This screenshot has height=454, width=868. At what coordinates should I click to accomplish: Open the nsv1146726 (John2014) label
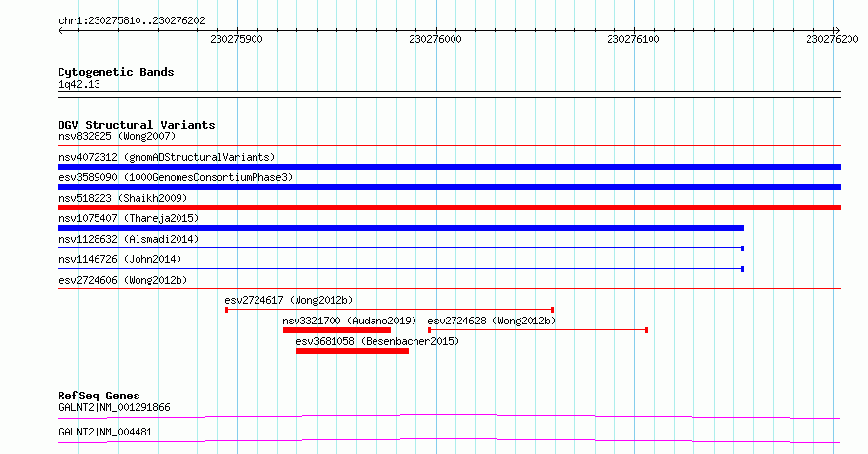pyautogui.click(x=120, y=259)
